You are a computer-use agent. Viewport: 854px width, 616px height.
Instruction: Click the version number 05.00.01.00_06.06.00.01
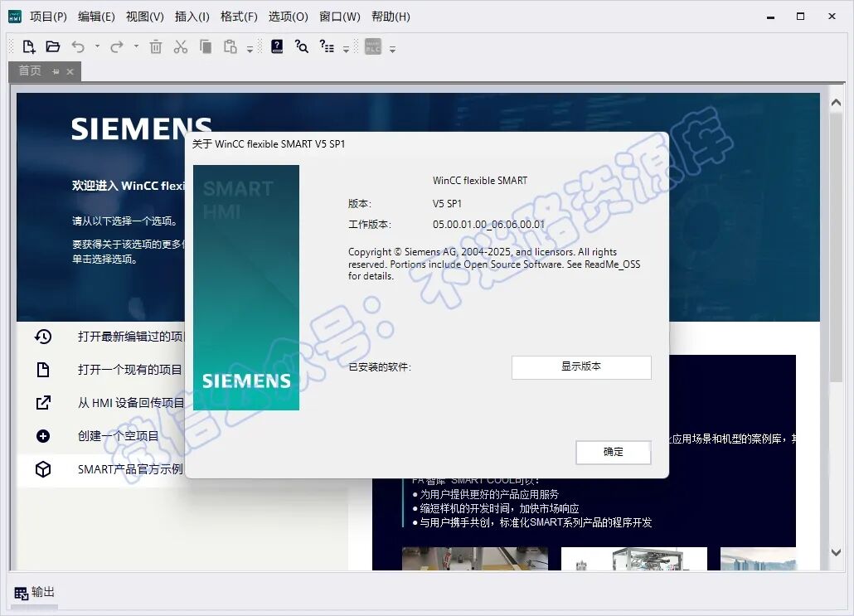(x=488, y=225)
